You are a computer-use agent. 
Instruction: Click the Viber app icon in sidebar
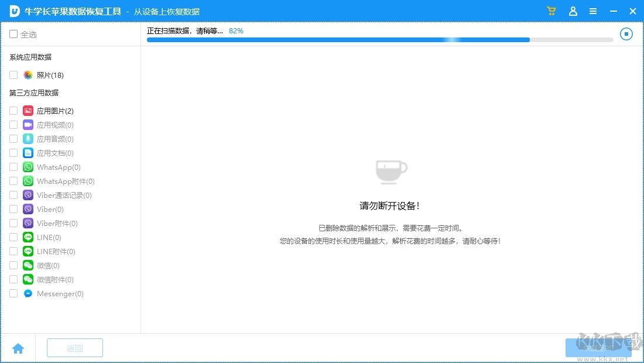point(28,209)
